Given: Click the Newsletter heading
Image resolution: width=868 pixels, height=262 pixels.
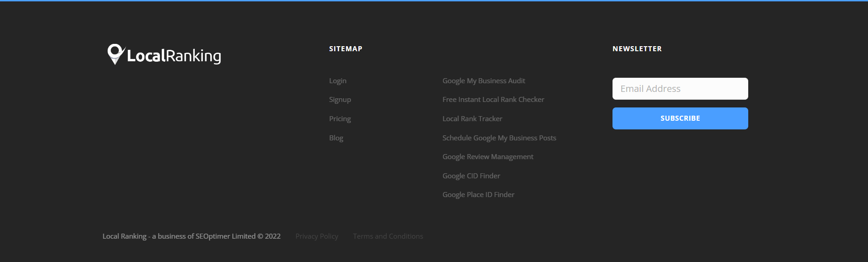Looking at the screenshot, I should [637, 49].
